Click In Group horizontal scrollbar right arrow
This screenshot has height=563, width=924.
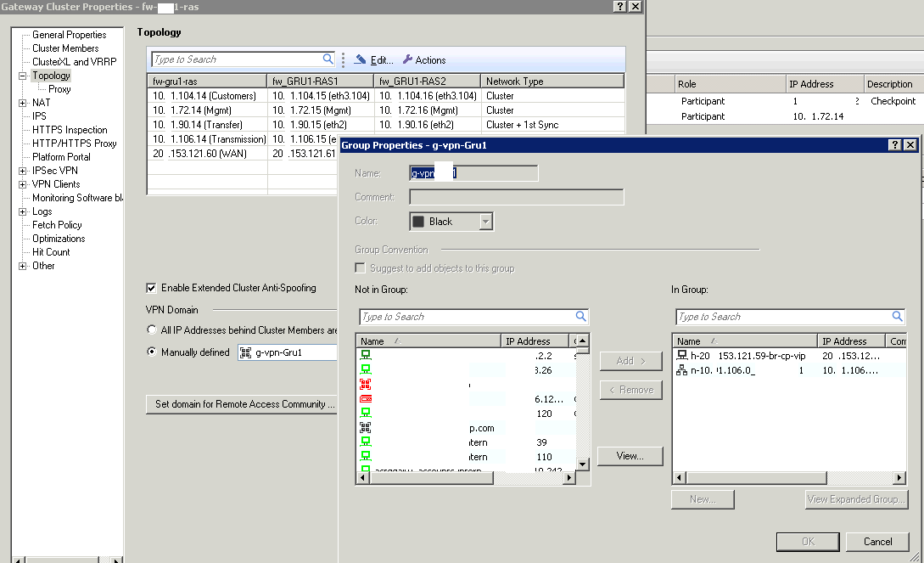coord(899,477)
